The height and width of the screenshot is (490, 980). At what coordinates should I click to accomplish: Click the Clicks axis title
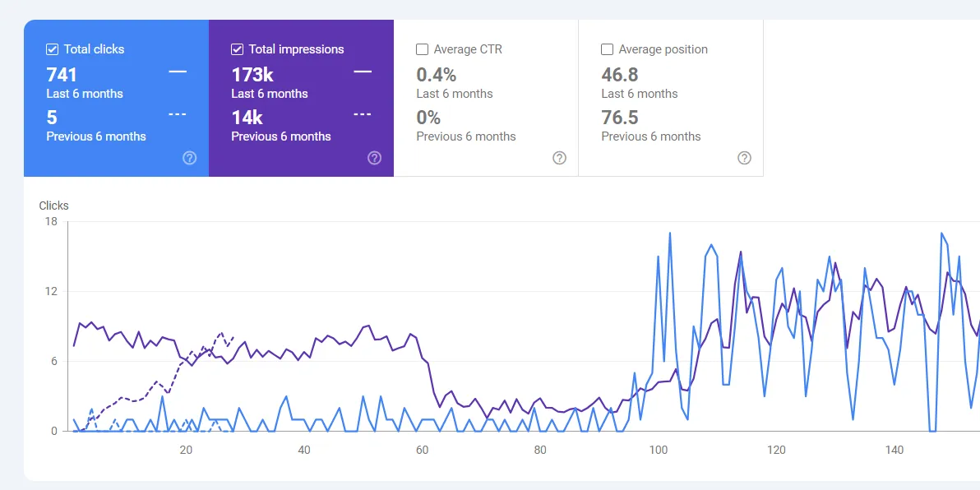pyautogui.click(x=53, y=206)
